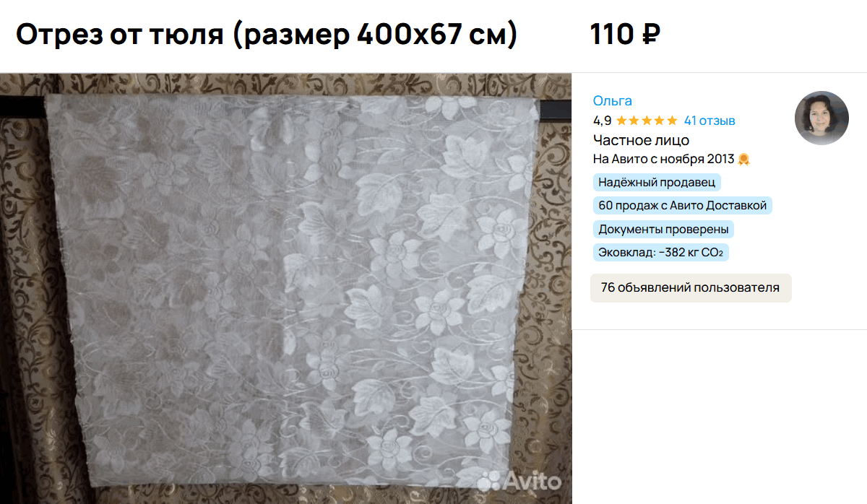Click the first yellow rating star

622,121
